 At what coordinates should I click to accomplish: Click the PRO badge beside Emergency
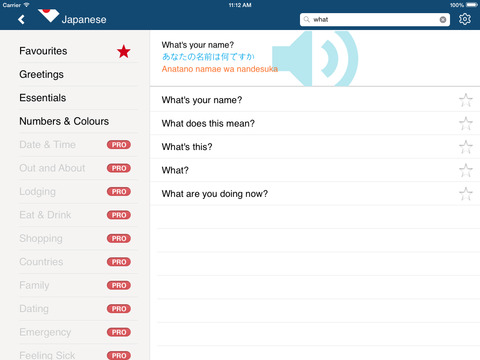[119, 332]
